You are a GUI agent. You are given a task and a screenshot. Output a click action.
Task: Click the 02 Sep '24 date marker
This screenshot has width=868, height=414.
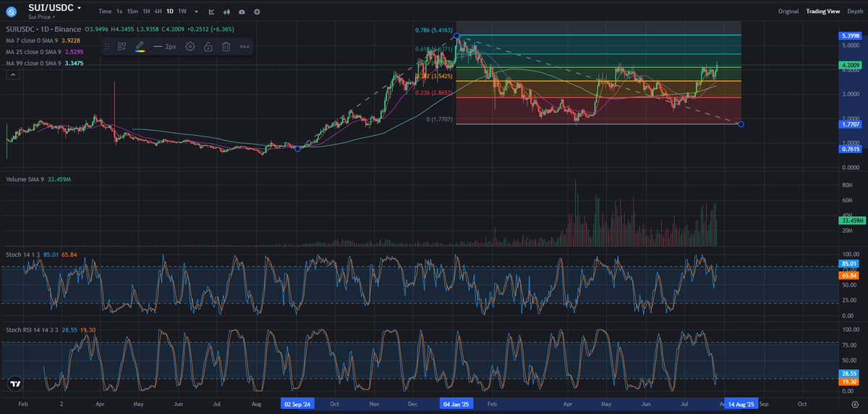(x=298, y=405)
